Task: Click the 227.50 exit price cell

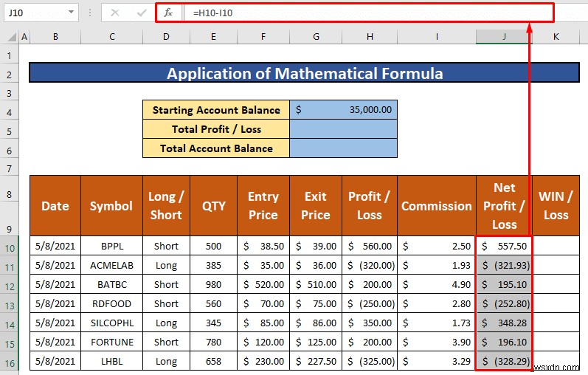Action: [x=316, y=361]
